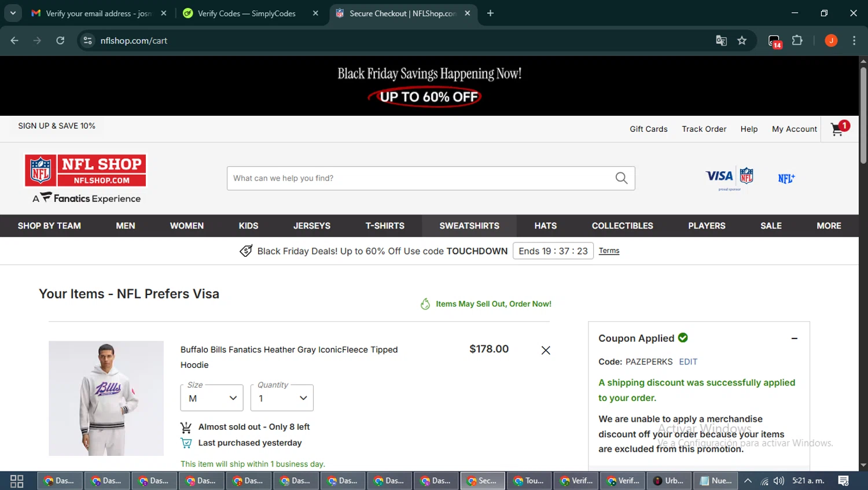View site information icon in address bar
868x490 pixels.
pos(87,40)
